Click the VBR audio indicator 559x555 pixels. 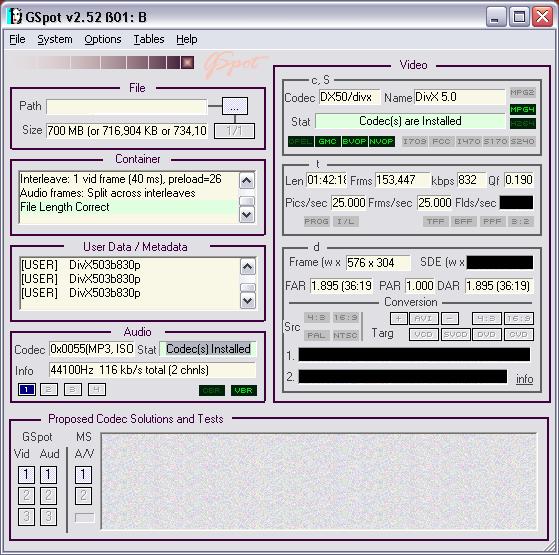pos(243,390)
